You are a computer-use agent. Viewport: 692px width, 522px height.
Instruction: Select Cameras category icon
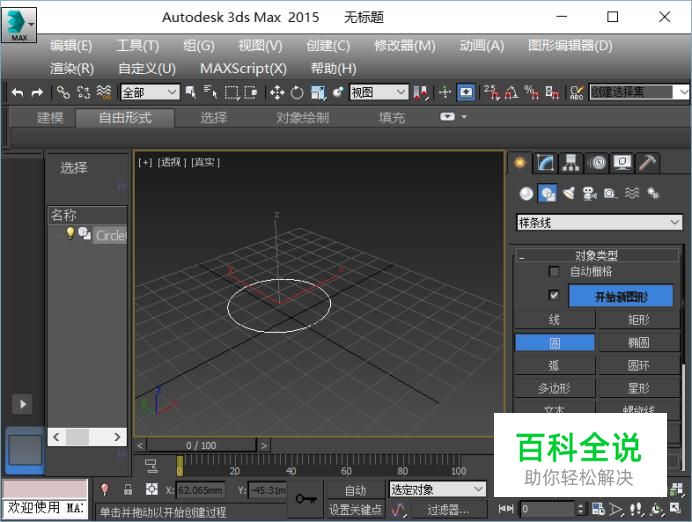pos(590,193)
